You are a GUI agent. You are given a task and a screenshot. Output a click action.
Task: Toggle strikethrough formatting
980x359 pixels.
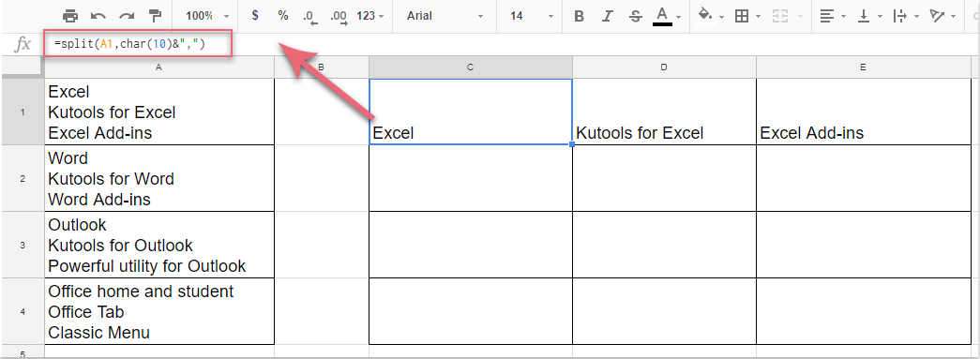coord(636,16)
